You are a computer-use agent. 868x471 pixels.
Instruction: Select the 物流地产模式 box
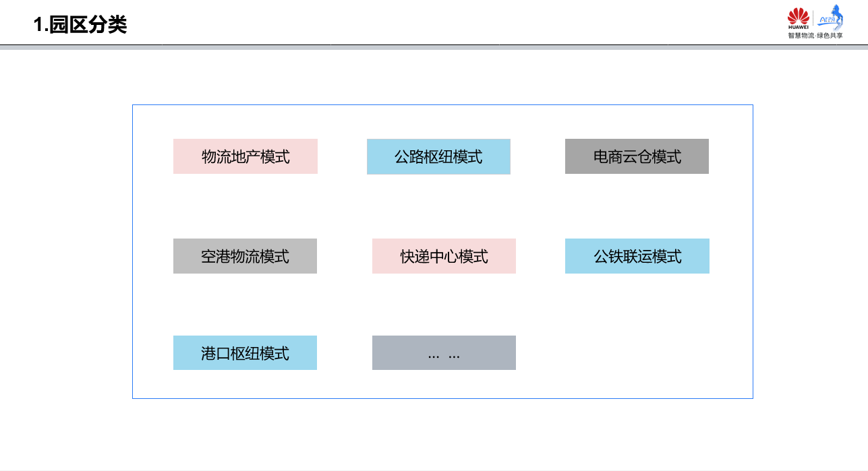pos(245,156)
